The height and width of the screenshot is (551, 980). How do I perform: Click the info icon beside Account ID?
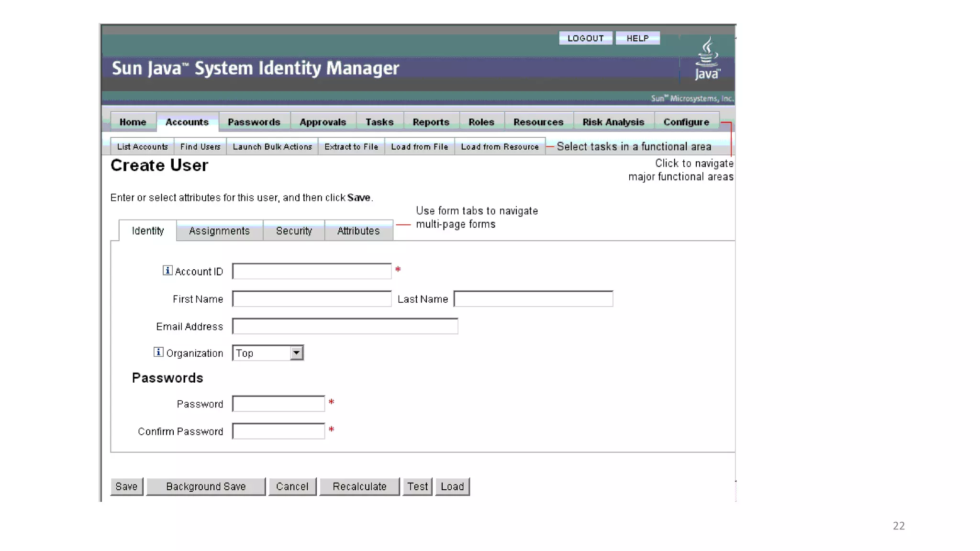[167, 271]
